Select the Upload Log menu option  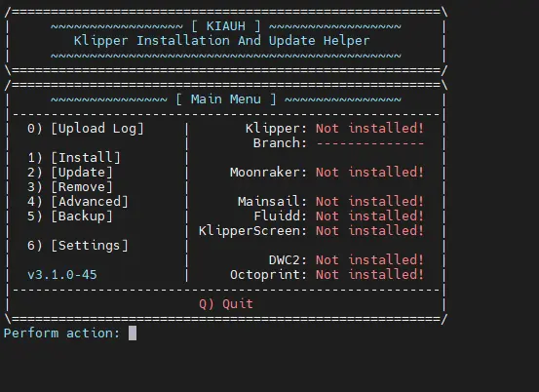pyautogui.click(x=85, y=129)
